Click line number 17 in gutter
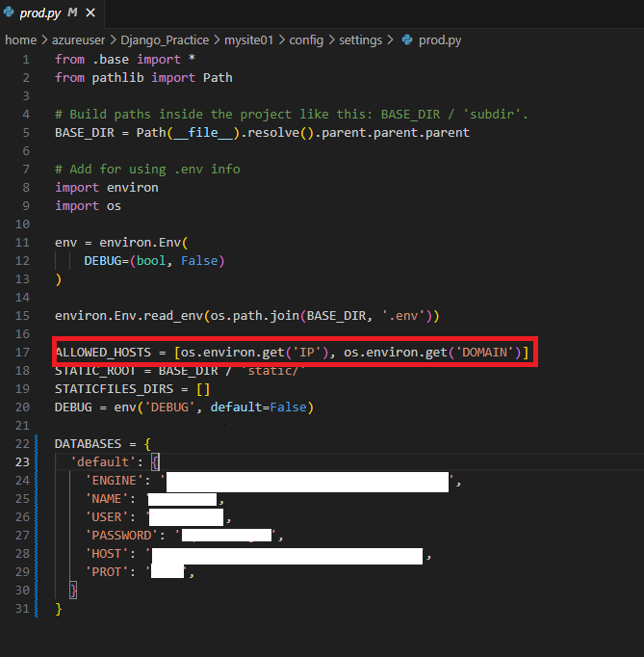The width and height of the screenshot is (644, 657). click(22, 353)
